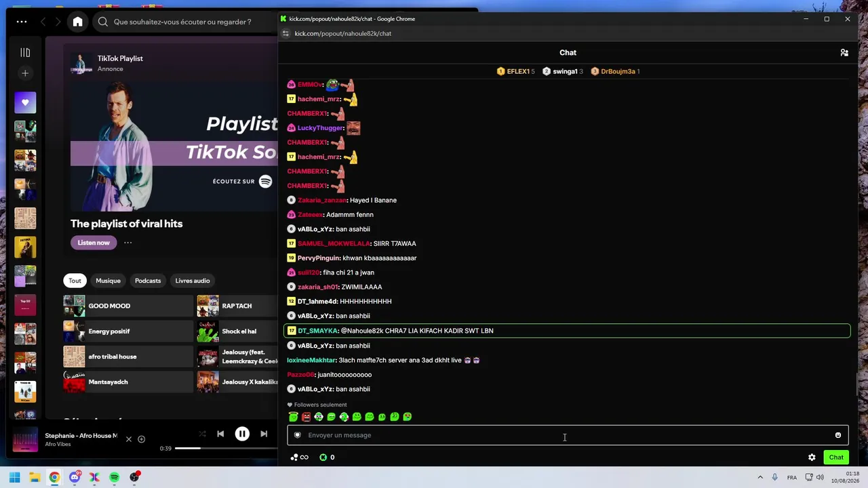Open Windows Start menu

click(14, 477)
